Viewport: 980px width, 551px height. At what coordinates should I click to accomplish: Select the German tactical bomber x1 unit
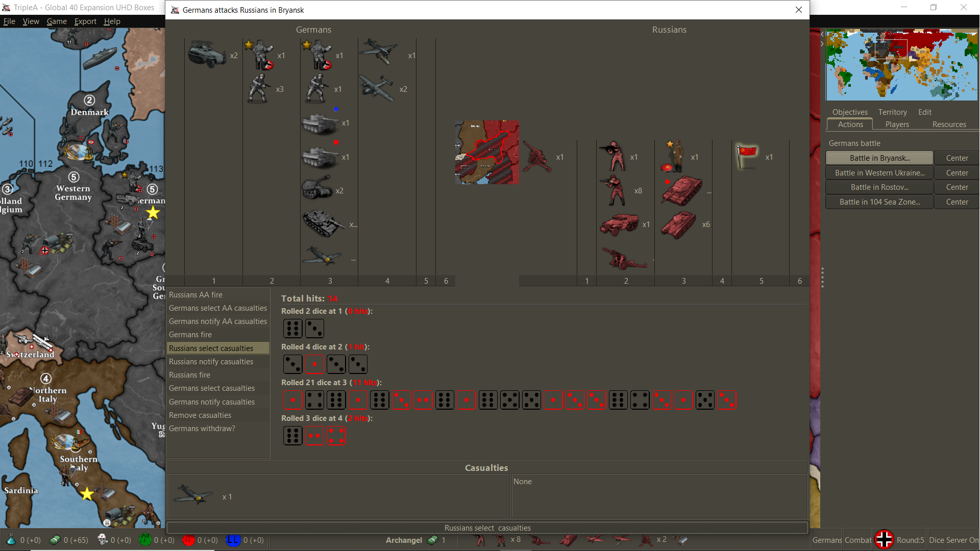(378, 52)
